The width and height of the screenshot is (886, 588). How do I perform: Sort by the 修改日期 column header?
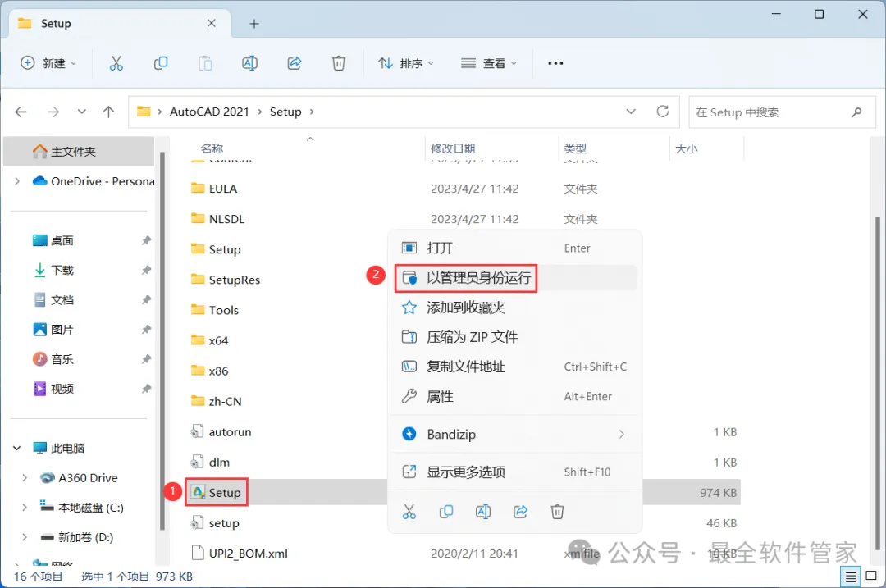click(453, 148)
